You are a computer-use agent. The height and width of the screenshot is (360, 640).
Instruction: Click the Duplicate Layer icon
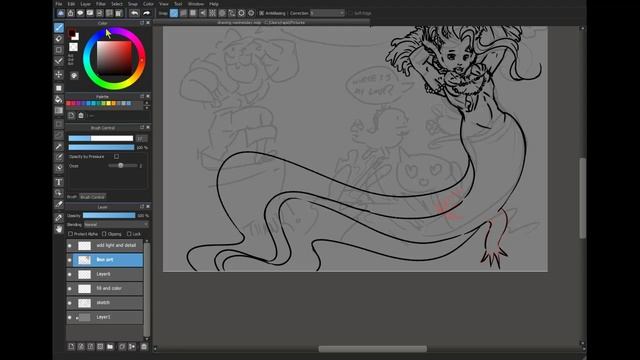[122, 347]
